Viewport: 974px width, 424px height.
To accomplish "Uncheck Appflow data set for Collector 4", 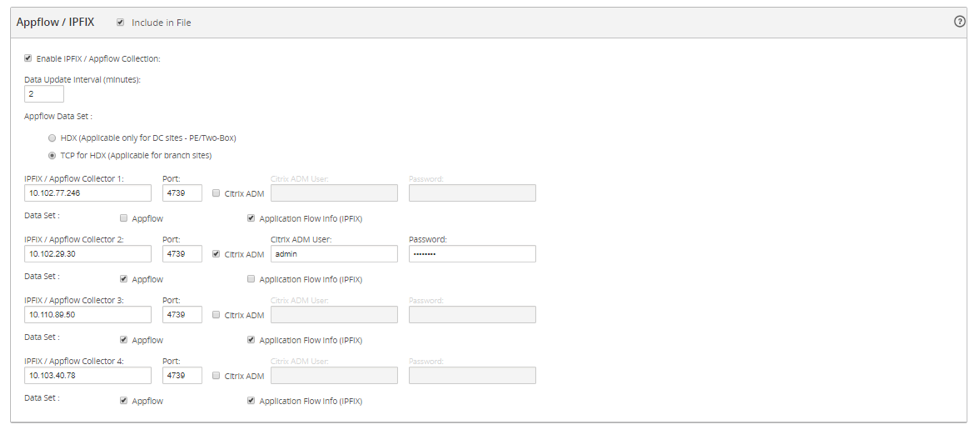I will pyautogui.click(x=124, y=400).
